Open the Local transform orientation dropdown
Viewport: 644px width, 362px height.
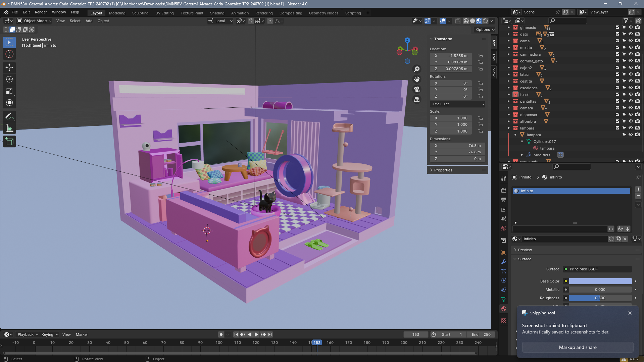pos(220,21)
